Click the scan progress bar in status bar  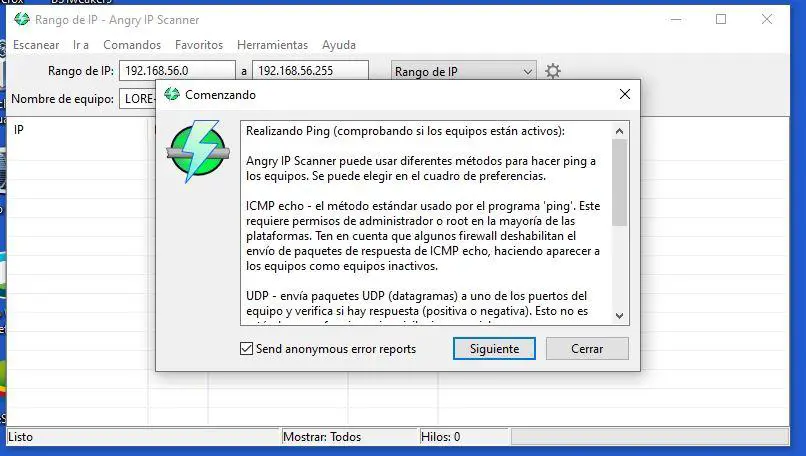coord(650,437)
